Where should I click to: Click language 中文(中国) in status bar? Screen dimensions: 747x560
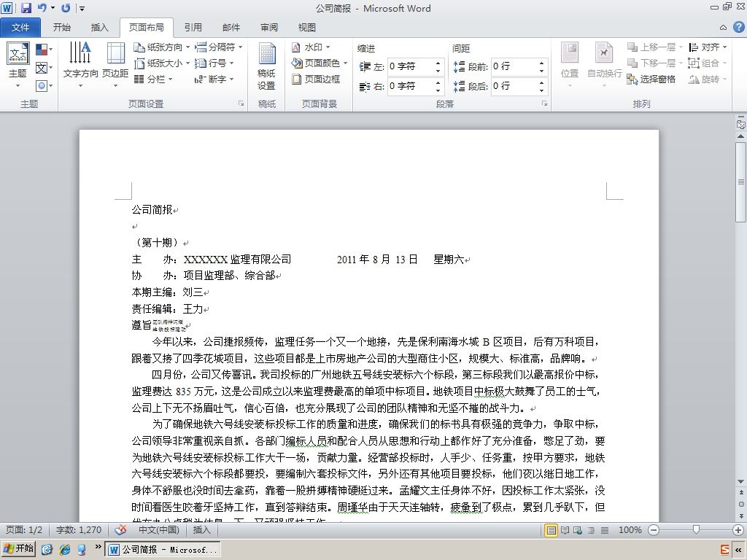pos(158,529)
